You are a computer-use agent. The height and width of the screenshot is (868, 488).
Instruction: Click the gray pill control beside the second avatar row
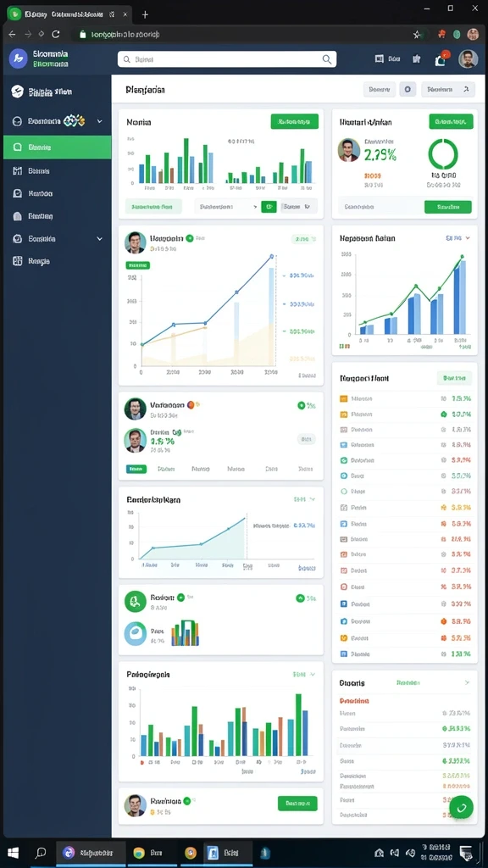coord(306,439)
